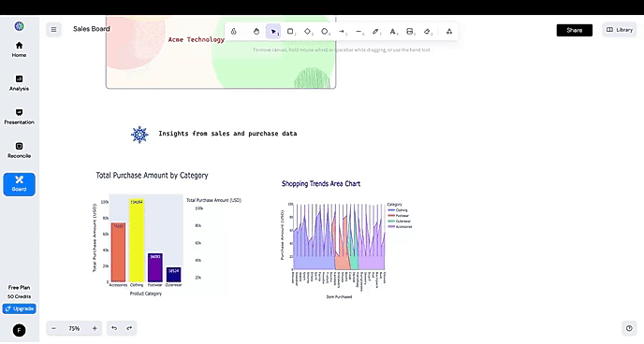Image resolution: width=644 pixels, height=344 pixels.
Task: Select the Pencil draw tool
Action: (375, 32)
